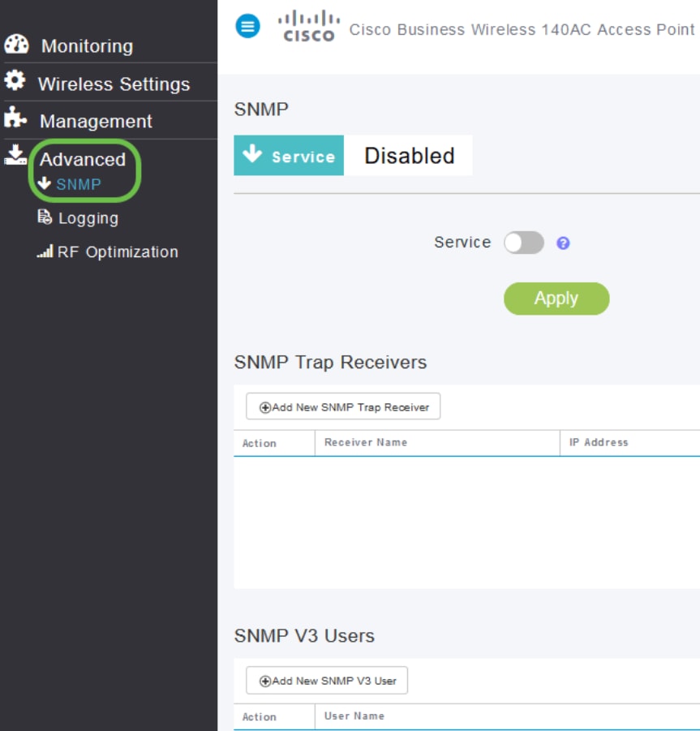Click Action header in V3 Users table
Screen dimensions: 700x731
click(259, 717)
